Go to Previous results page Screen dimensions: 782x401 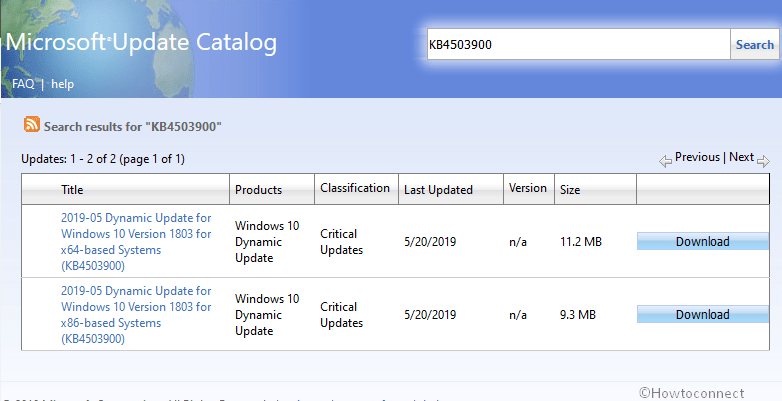coord(697,157)
